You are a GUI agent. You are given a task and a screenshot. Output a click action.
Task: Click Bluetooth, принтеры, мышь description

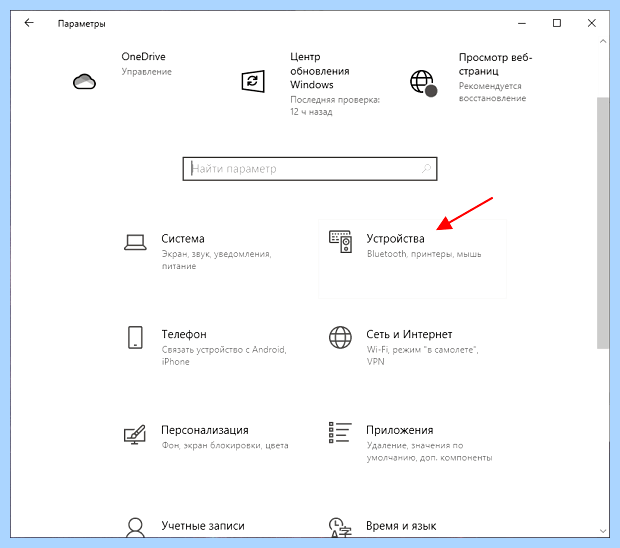click(x=424, y=254)
